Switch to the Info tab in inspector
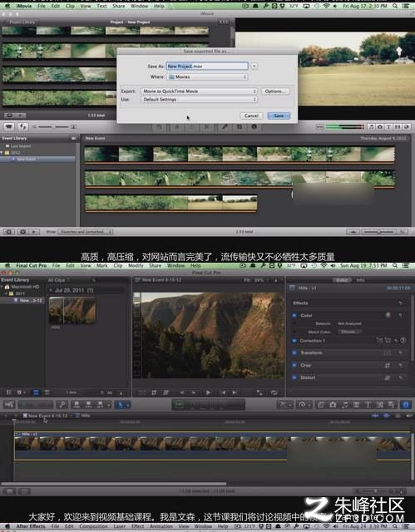415x532 pixels. [360, 280]
